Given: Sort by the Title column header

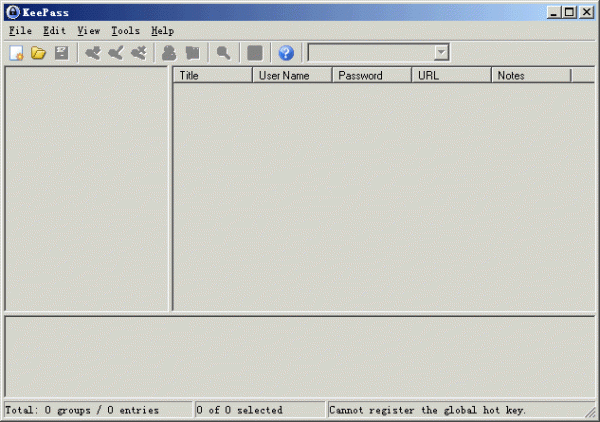Looking at the screenshot, I should [212, 75].
